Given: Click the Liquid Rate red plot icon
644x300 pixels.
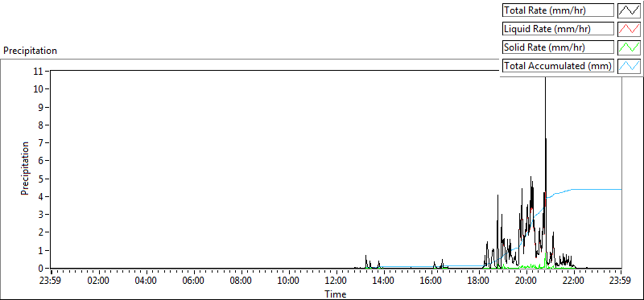Looking at the screenshot, I should pos(629,29).
